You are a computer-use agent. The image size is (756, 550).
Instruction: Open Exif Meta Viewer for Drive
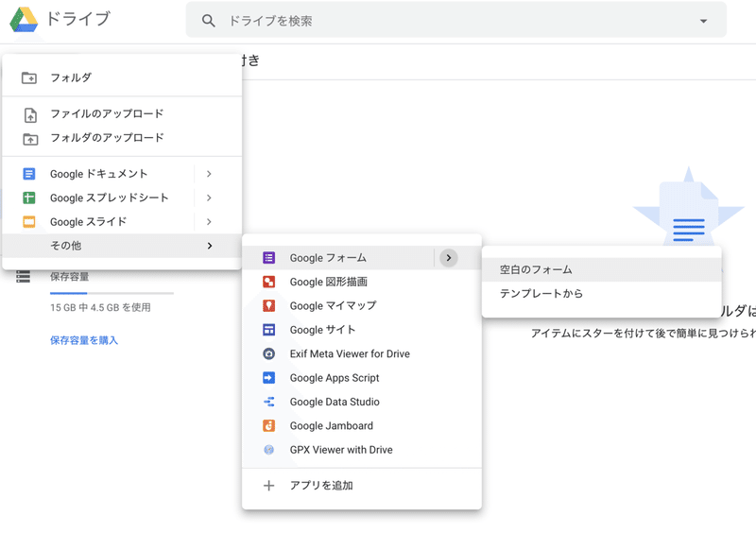point(269,353)
